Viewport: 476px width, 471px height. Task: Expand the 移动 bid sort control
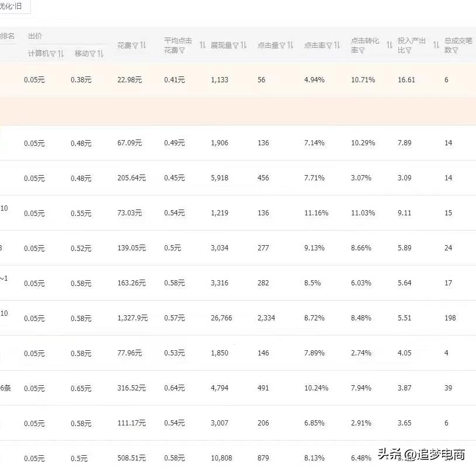[x=100, y=54]
